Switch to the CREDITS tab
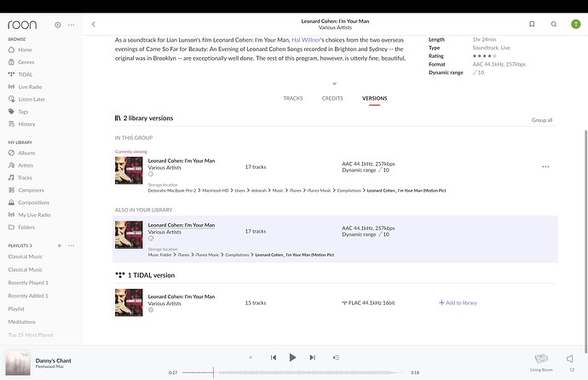The height and width of the screenshot is (380, 588). click(332, 98)
